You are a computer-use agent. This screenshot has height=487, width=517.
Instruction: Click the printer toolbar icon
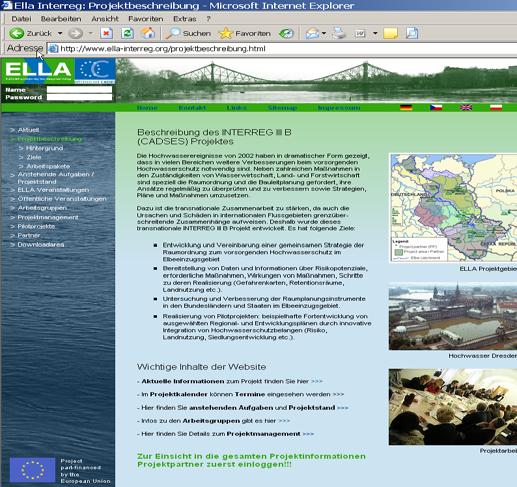pyautogui.click(x=339, y=33)
